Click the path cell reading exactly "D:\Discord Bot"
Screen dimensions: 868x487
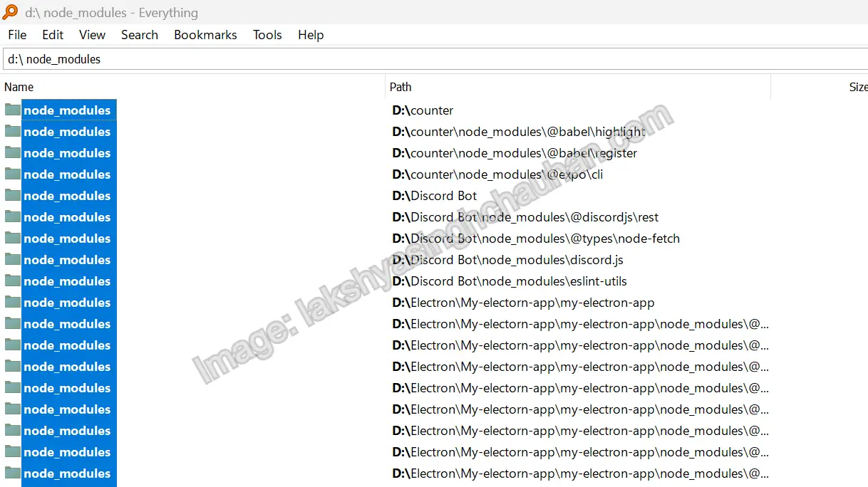point(435,196)
